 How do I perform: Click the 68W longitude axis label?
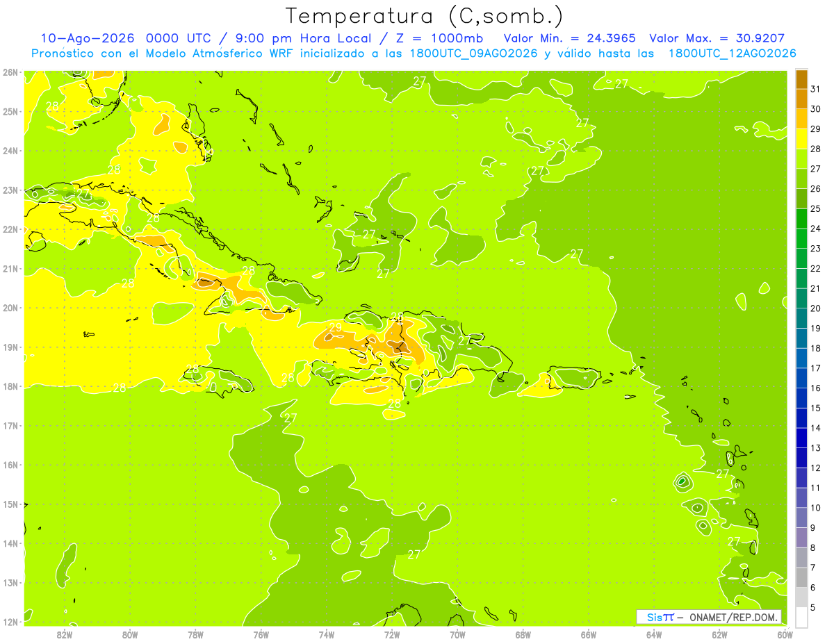pos(523,634)
